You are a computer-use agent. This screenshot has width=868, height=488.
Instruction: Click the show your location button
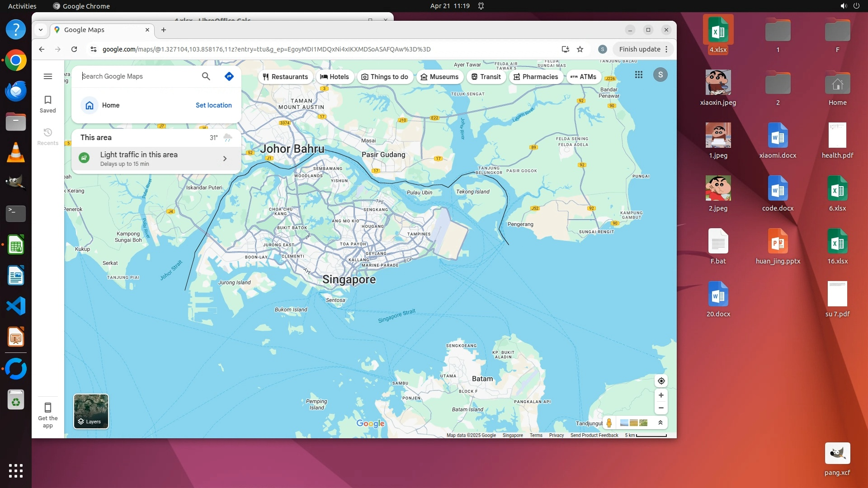click(661, 381)
